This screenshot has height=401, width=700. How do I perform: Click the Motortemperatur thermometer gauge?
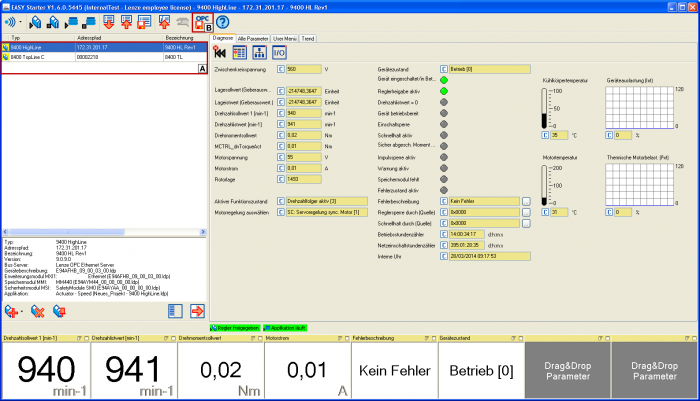[x=544, y=186]
